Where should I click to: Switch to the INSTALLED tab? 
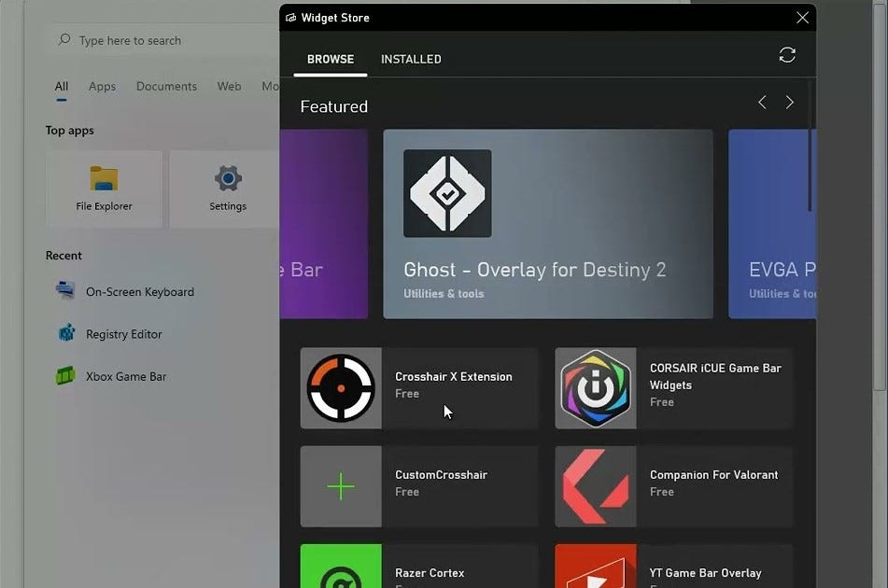click(410, 59)
